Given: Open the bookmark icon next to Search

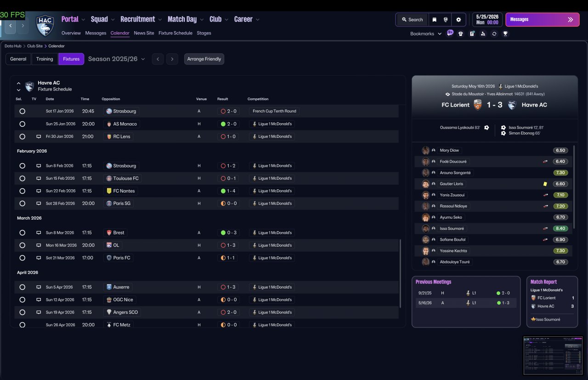Looking at the screenshot, I should pos(434,20).
